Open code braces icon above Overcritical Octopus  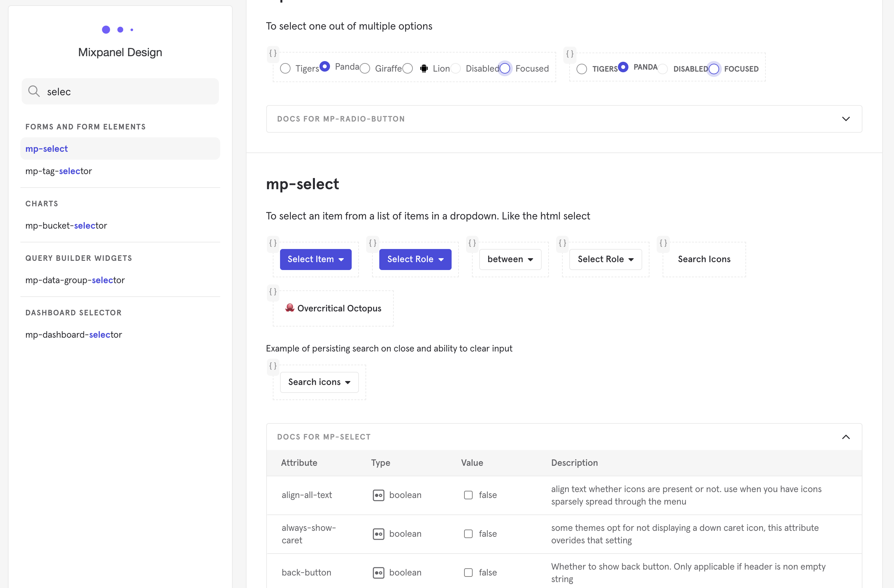tap(273, 292)
